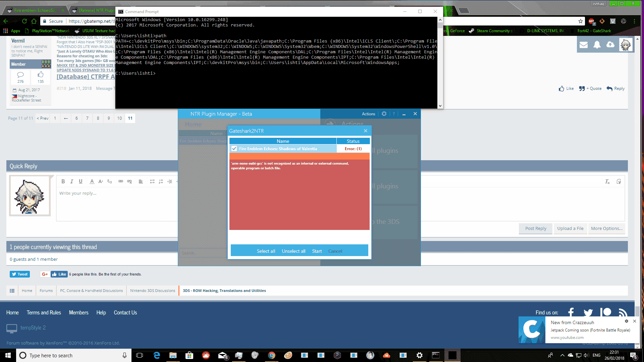Open user avatar menu in forum header
Screen dimensions: 644x362
[x=626, y=45]
